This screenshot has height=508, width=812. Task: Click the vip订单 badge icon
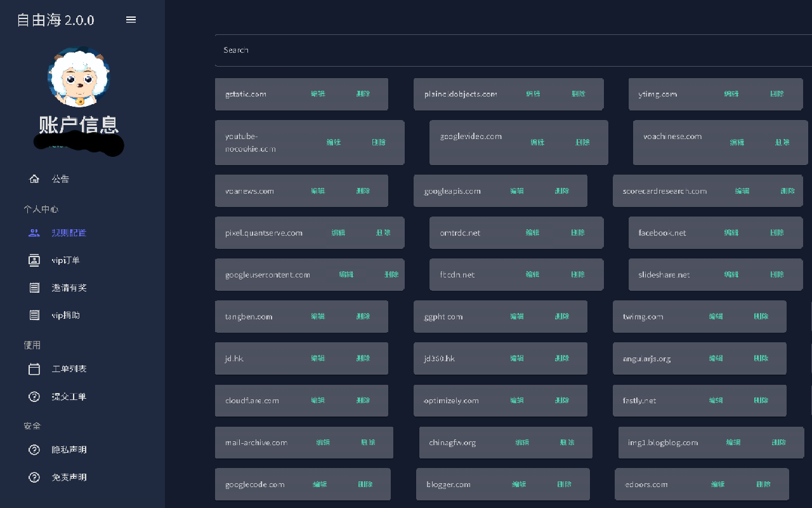(34, 260)
